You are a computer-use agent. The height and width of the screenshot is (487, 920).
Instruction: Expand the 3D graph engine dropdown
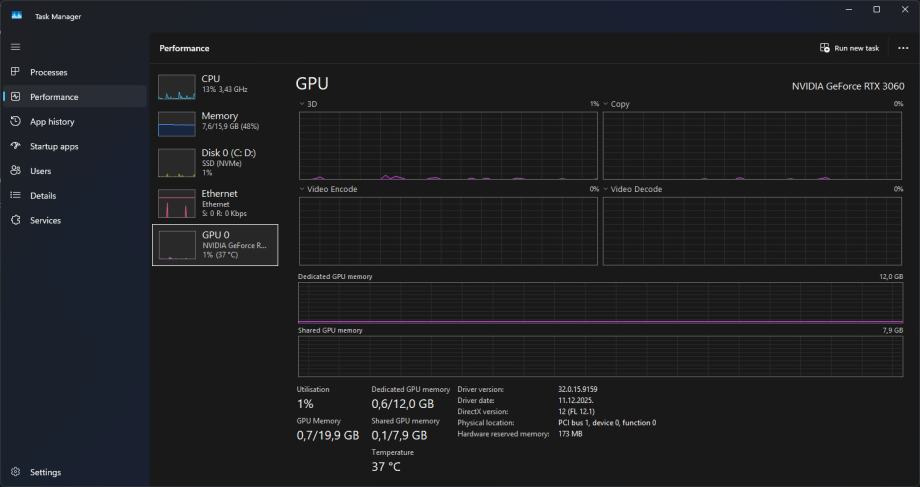pos(303,104)
